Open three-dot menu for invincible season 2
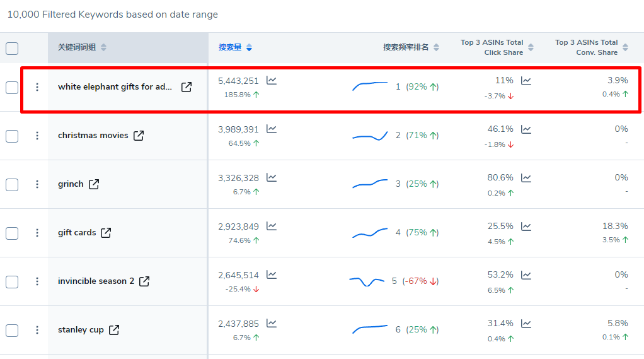 [x=37, y=281]
